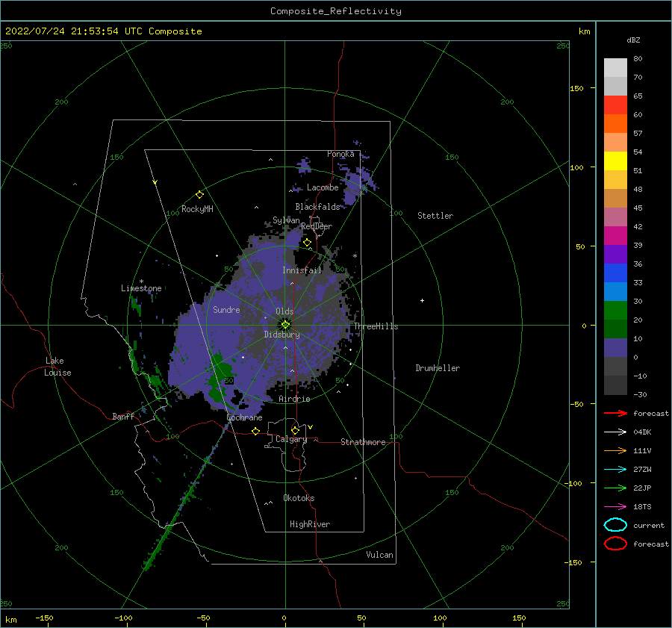This screenshot has height=628, width=672.
Task: Click the -100 tick on the bottom axis
Action: tap(123, 618)
